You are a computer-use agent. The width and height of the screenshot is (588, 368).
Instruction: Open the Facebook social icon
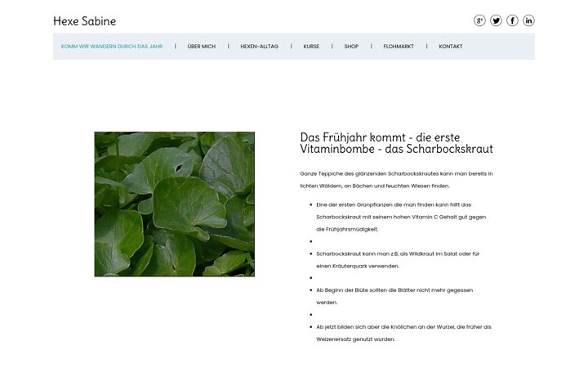pos(512,20)
